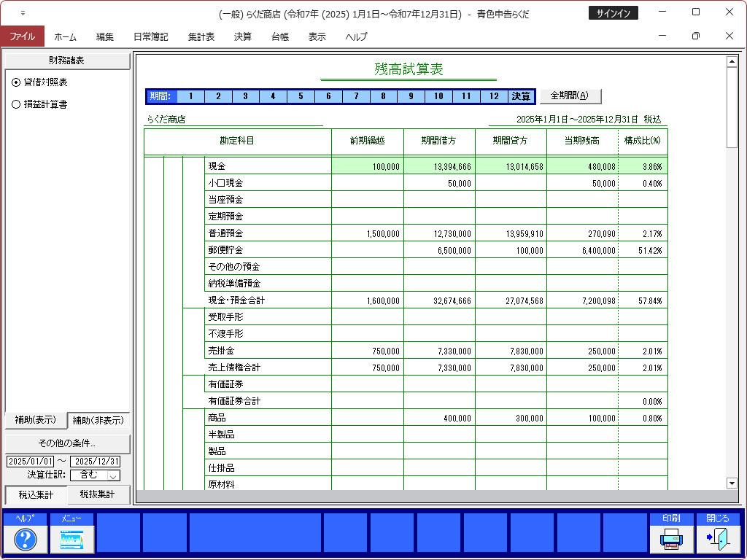Screen dimensions: 747x560
Task: Close the inner document window
Action: (729, 36)
